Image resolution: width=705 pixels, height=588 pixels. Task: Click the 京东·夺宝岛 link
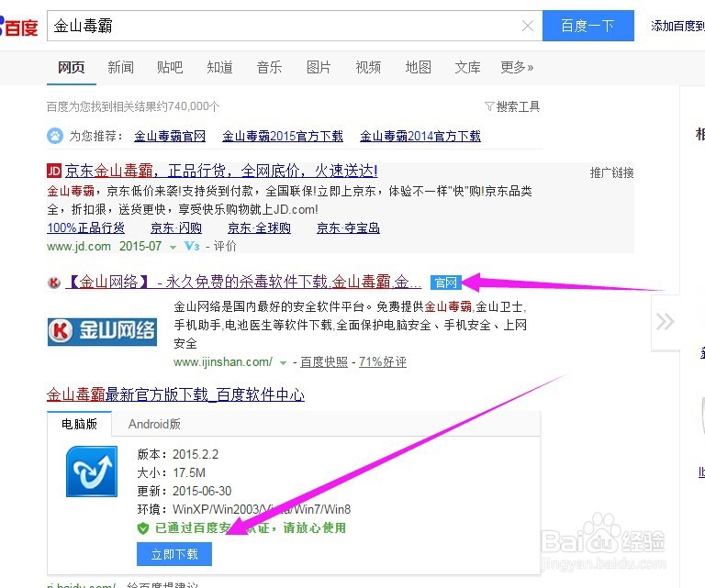349,227
